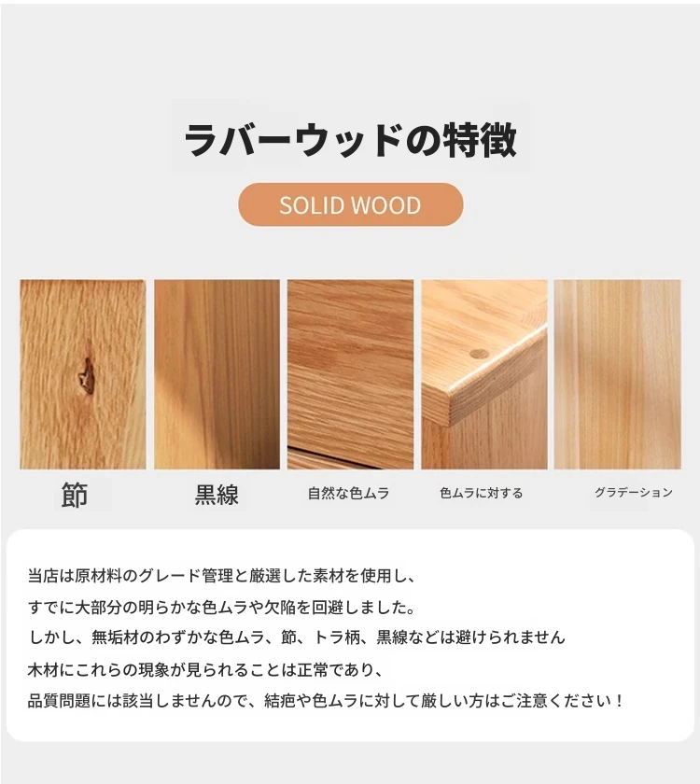Click the line starting すでに大部分の明らかな色ムラ
This screenshot has height=784, width=700.
click(x=221, y=608)
